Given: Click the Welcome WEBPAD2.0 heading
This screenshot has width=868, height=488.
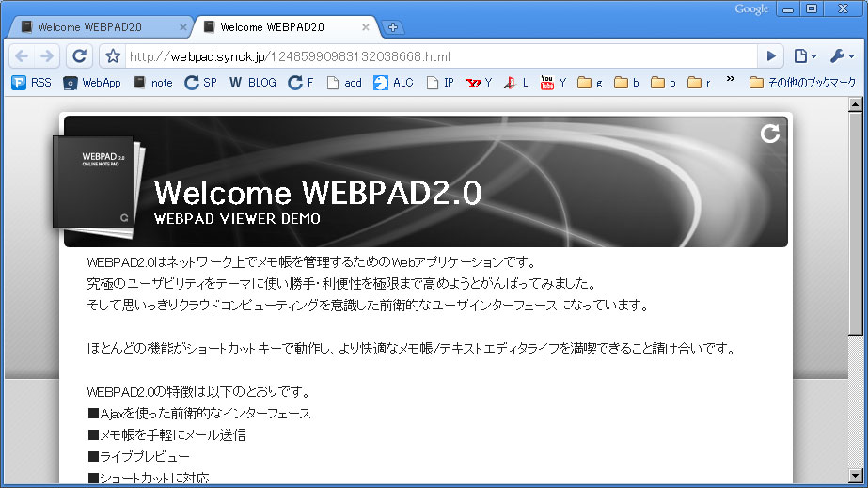Looking at the screenshot, I should coord(318,193).
